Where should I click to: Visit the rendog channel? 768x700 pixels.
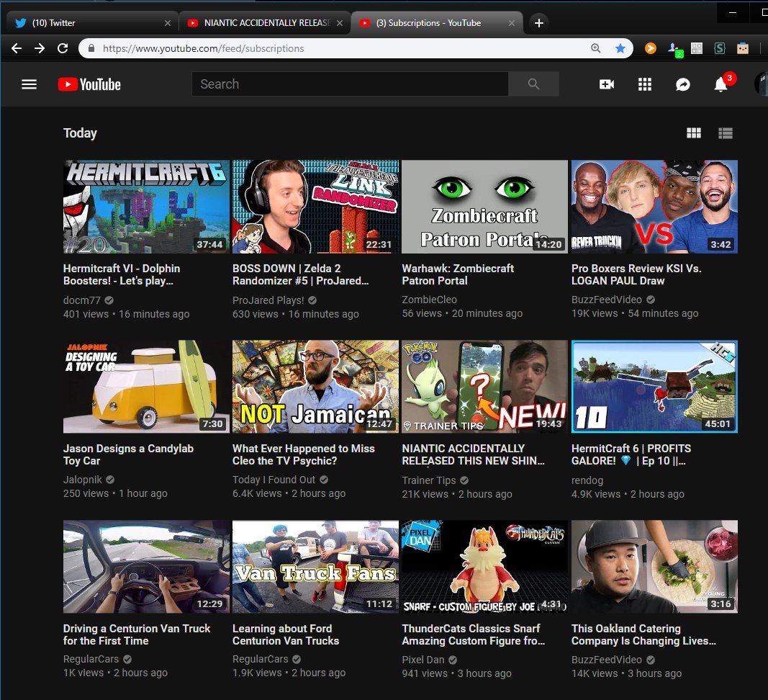pos(587,480)
